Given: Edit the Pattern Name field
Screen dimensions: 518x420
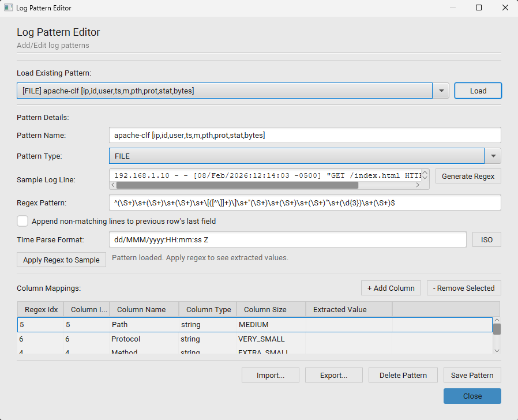Looking at the screenshot, I should coord(305,135).
